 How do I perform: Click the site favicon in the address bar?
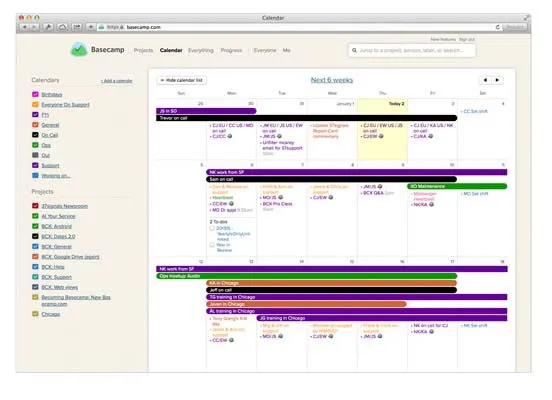click(101, 27)
